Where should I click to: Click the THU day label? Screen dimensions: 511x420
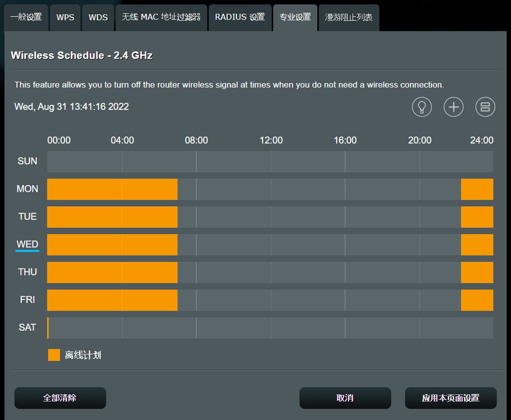click(28, 272)
